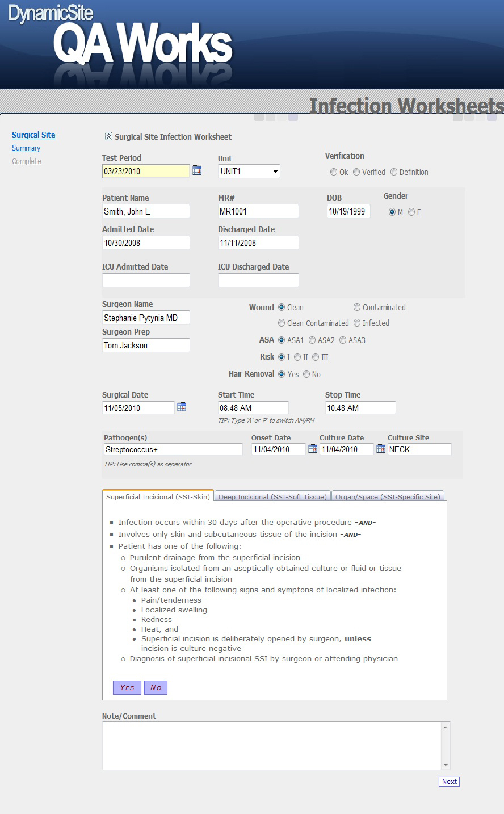Open the Test Period calendar picker
The image size is (504, 814).
pos(197,170)
